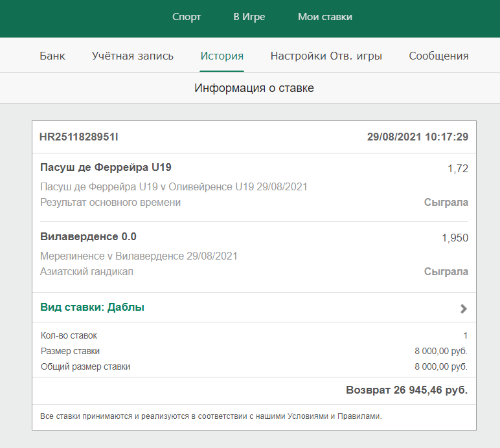Click Сыграла status for Пасуш де Феррейра
This screenshot has width=500, height=448.
tap(446, 203)
